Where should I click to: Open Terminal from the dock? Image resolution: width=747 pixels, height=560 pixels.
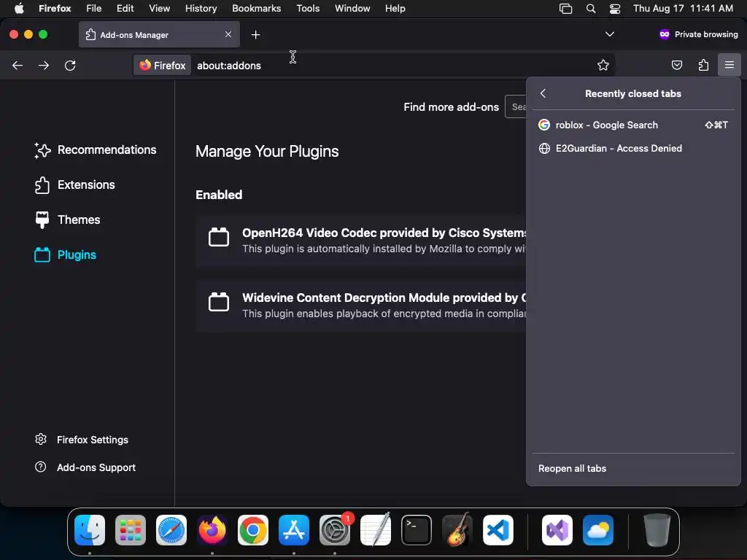click(x=417, y=530)
